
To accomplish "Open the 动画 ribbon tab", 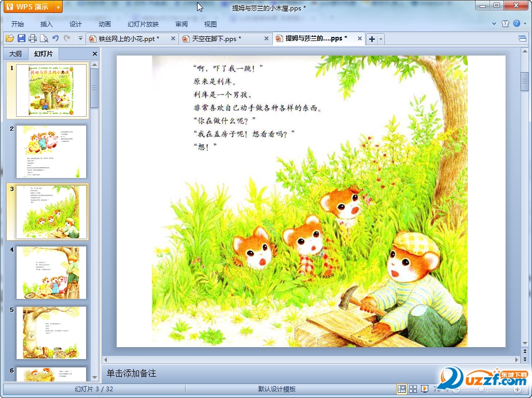I will point(105,24).
